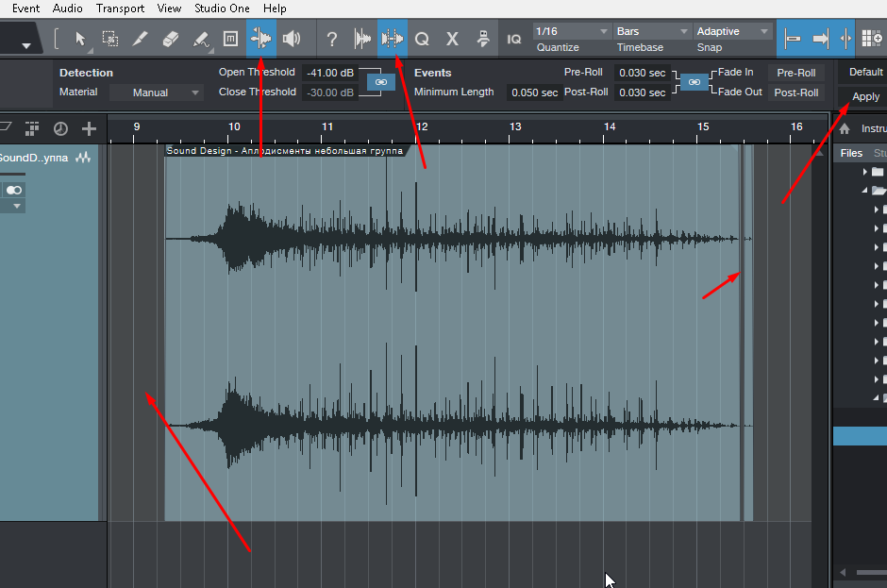
Task: Click the browser Home icon
Action: click(x=845, y=129)
